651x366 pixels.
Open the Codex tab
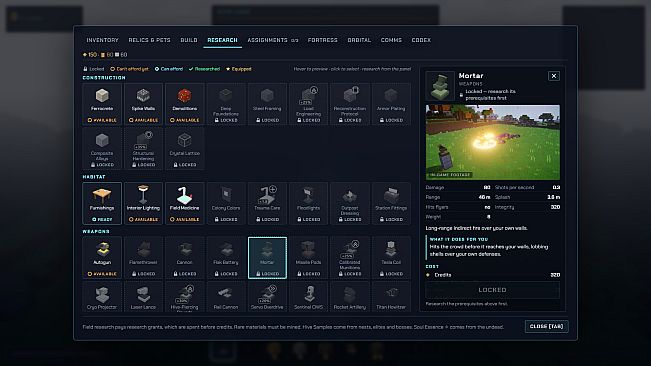point(421,40)
